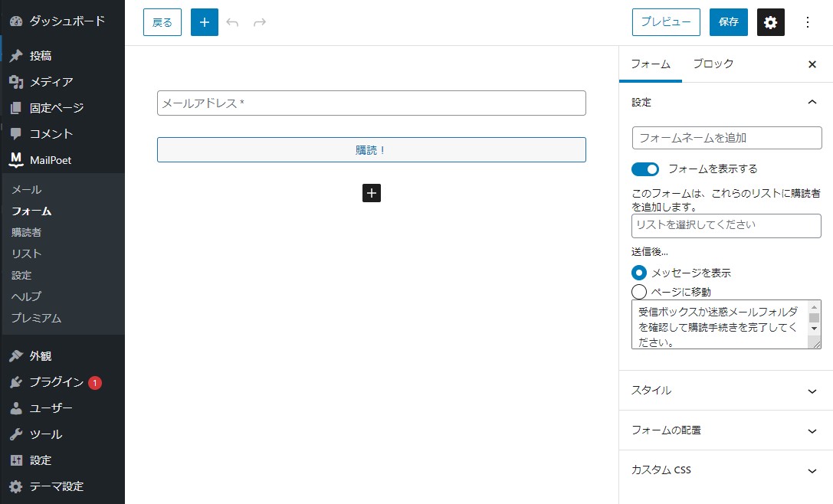Image resolution: width=833 pixels, height=504 pixels.
Task: Open ダッシュボード from the admin menu
Action: pos(67,21)
